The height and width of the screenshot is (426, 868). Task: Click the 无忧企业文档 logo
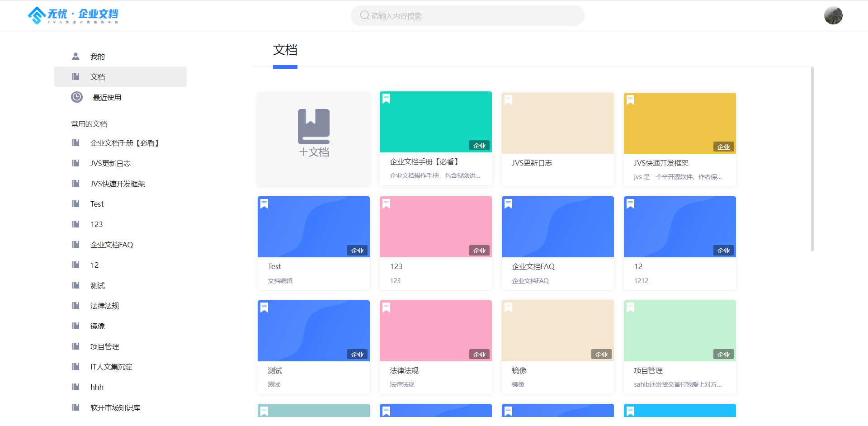click(x=73, y=15)
